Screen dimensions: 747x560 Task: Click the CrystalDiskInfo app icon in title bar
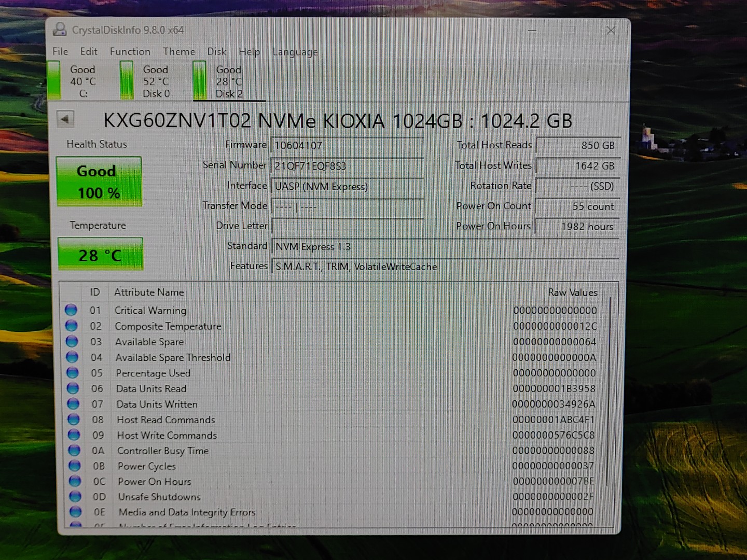click(x=60, y=30)
